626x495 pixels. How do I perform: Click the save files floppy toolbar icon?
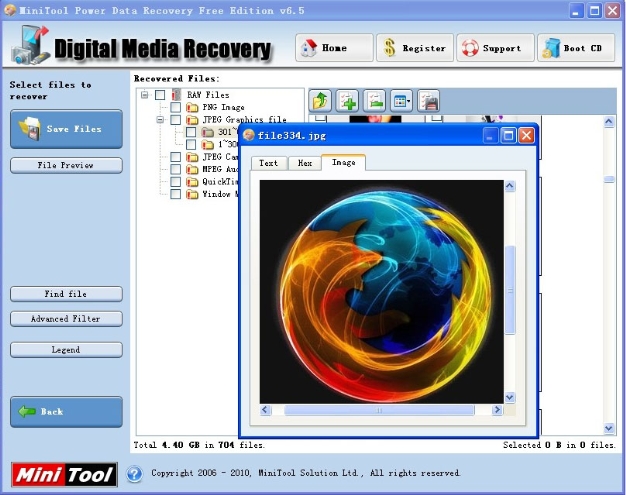pos(428,101)
